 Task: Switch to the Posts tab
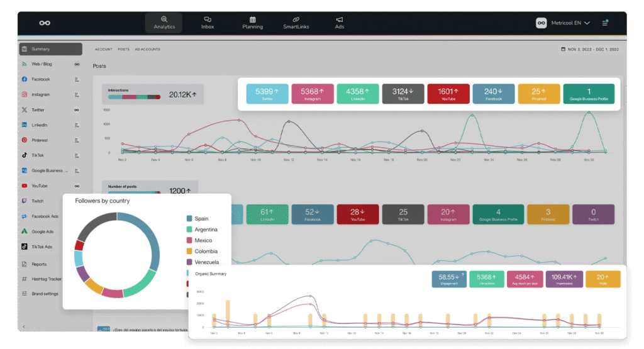[x=123, y=49]
